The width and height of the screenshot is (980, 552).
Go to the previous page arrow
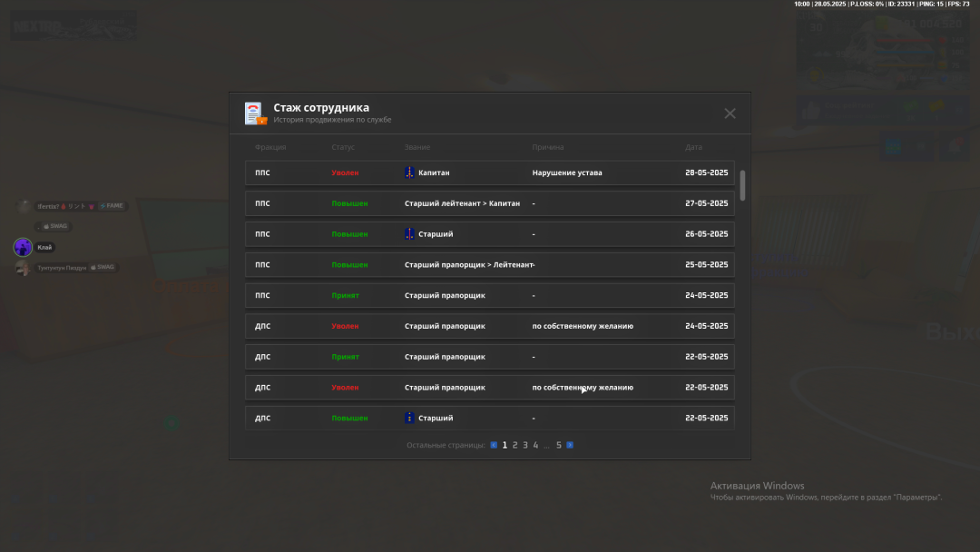(x=494, y=445)
